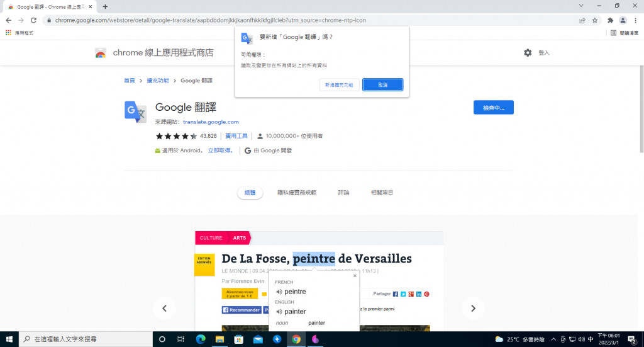Screen dimensions: 644x347
Task: Click the blue 檢查中... button
Action: 493,107
